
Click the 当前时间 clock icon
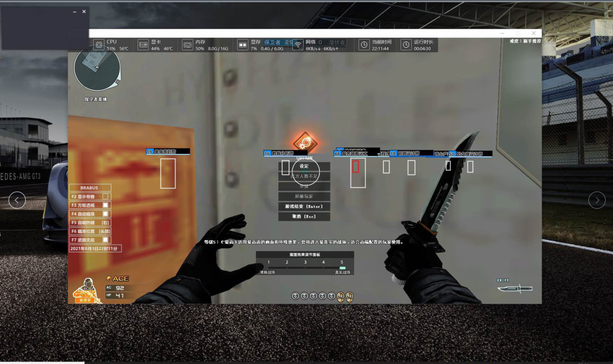[x=364, y=45]
